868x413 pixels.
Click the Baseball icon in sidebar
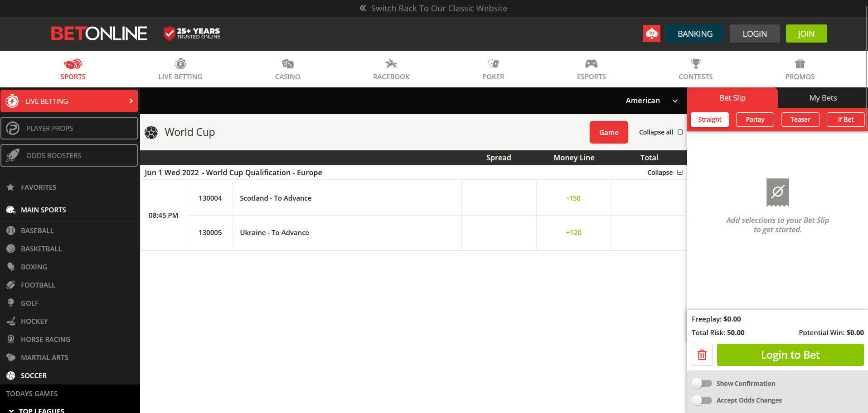tap(11, 231)
